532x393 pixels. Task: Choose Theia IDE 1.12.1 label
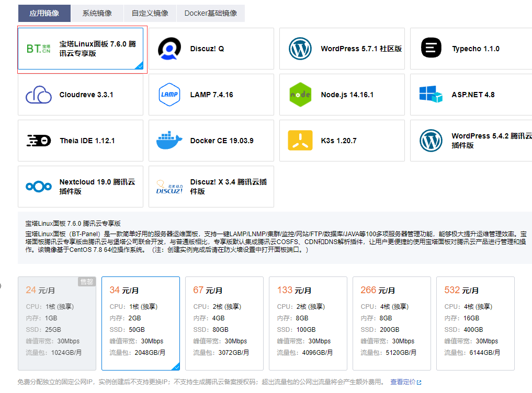[87, 141]
